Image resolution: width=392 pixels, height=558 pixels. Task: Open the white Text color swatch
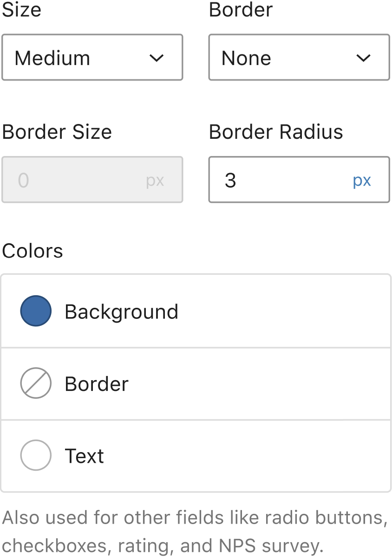coord(36,455)
